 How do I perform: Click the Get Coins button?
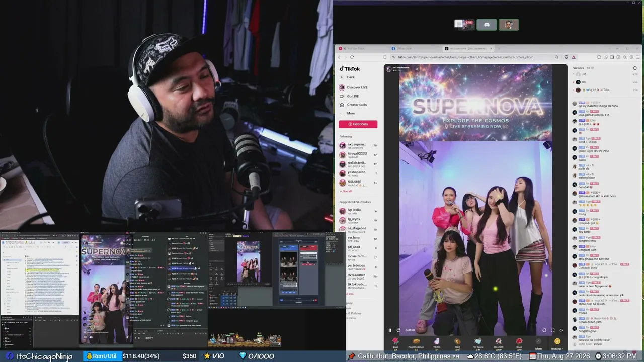[x=358, y=124]
